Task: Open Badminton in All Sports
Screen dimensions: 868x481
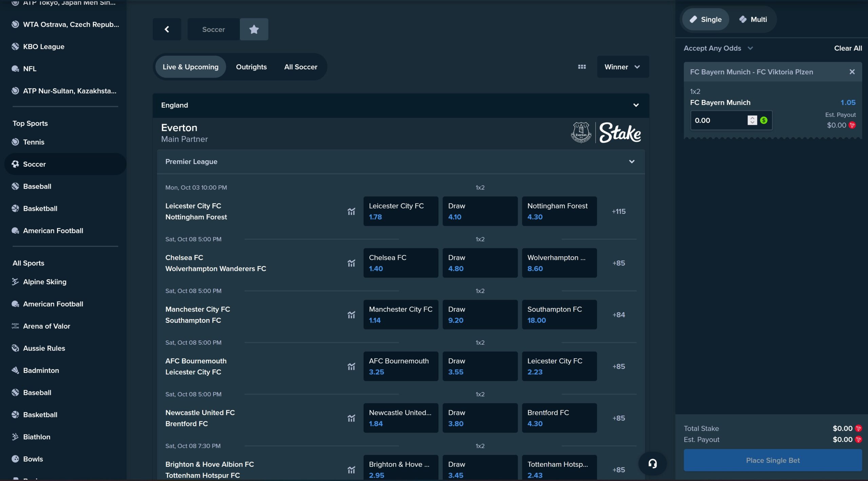Action: pyautogui.click(x=65, y=370)
